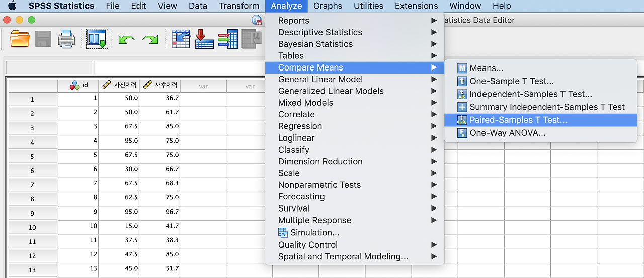Expand the Reports submenu

(355, 21)
